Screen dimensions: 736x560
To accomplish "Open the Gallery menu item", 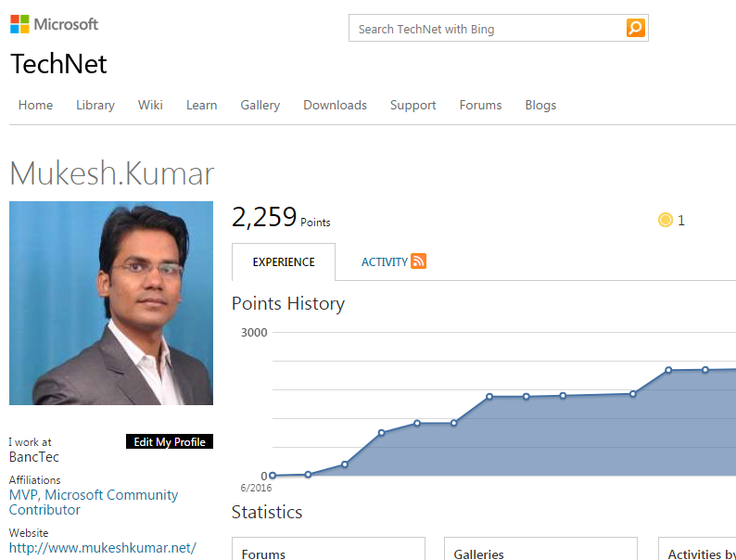I will [x=260, y=105].
